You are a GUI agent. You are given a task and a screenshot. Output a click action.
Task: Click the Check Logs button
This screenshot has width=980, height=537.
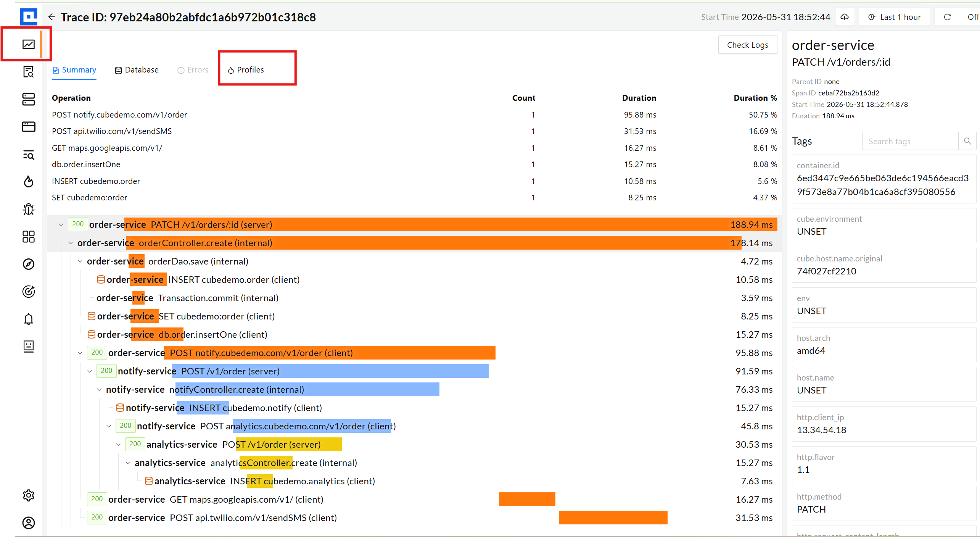click(x=747, y=45)
